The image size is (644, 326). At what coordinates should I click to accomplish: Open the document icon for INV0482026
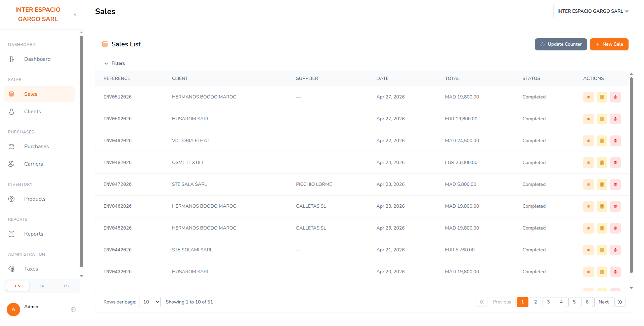pos(602,163)
